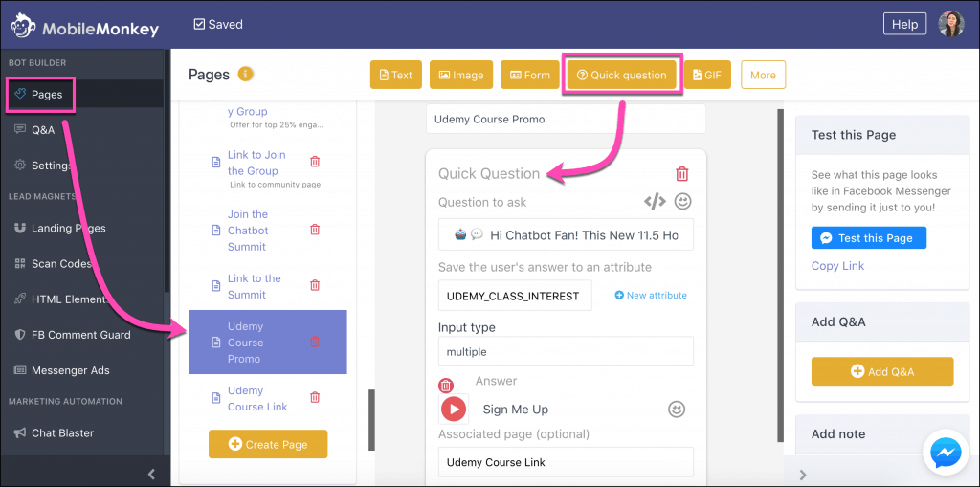Add a GIF widget
This screenshot has width=980, height=487.
[707, 75]
